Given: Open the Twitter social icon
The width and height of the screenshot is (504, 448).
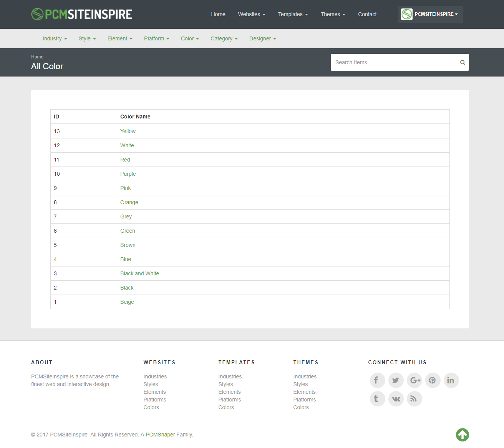Looking at the screenshot, I should (396, 380).
